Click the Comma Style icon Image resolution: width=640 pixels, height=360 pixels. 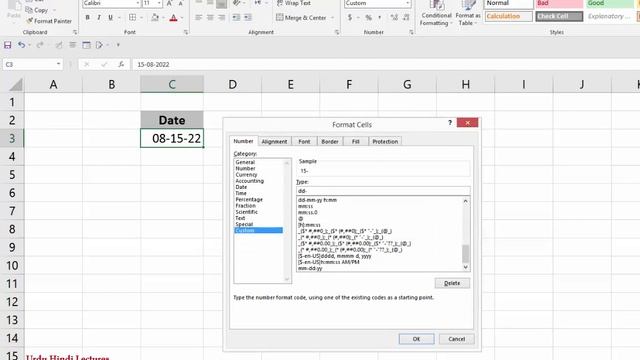tap(380, 18)
